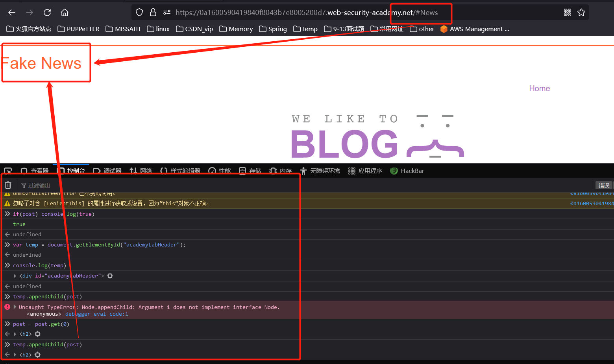Screen dimensions: 614x364
Task: Open the CSDN_vip bookmark folder
Action: click(x=194, y=29)
